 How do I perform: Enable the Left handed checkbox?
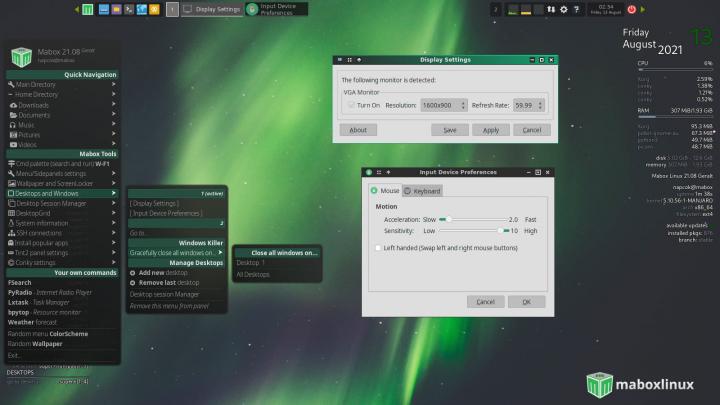coord(376,247)
